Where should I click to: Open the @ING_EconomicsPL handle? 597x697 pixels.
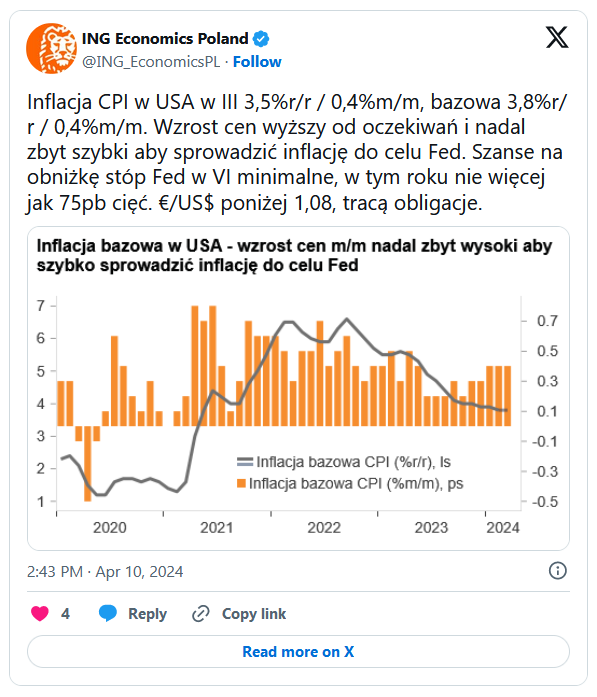(151, 62)
